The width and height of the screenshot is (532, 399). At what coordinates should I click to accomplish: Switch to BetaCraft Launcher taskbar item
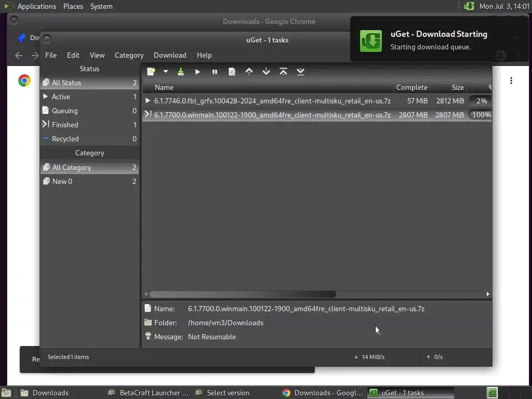[x=148, y=393]
